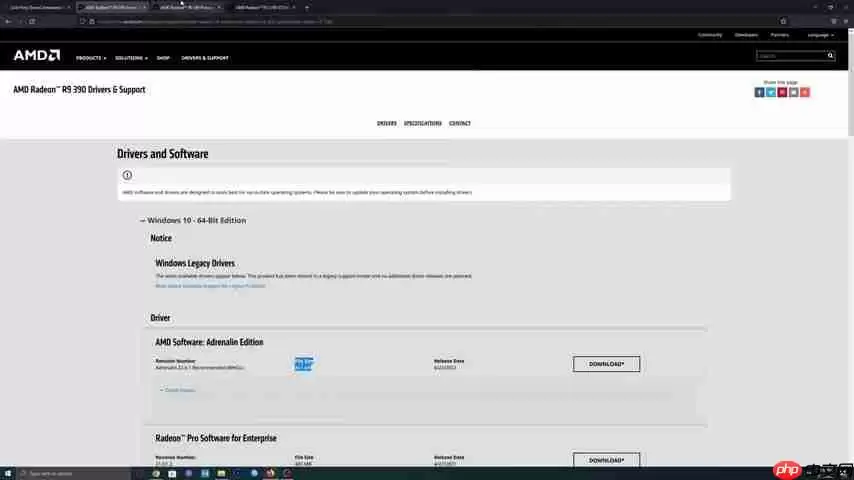Click the search magnifier icon
The height and width of the screenshot is (480, 854).
click(x=830, y=56)
